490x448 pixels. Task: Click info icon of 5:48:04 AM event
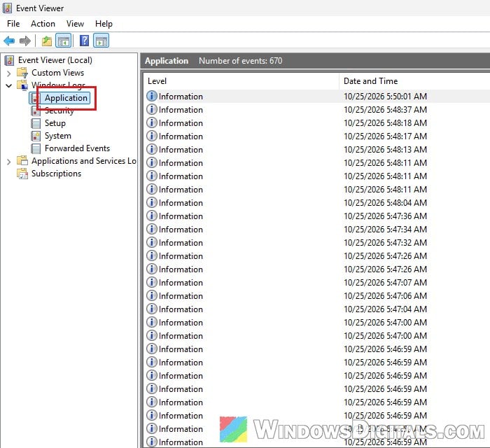pos(152,202)
